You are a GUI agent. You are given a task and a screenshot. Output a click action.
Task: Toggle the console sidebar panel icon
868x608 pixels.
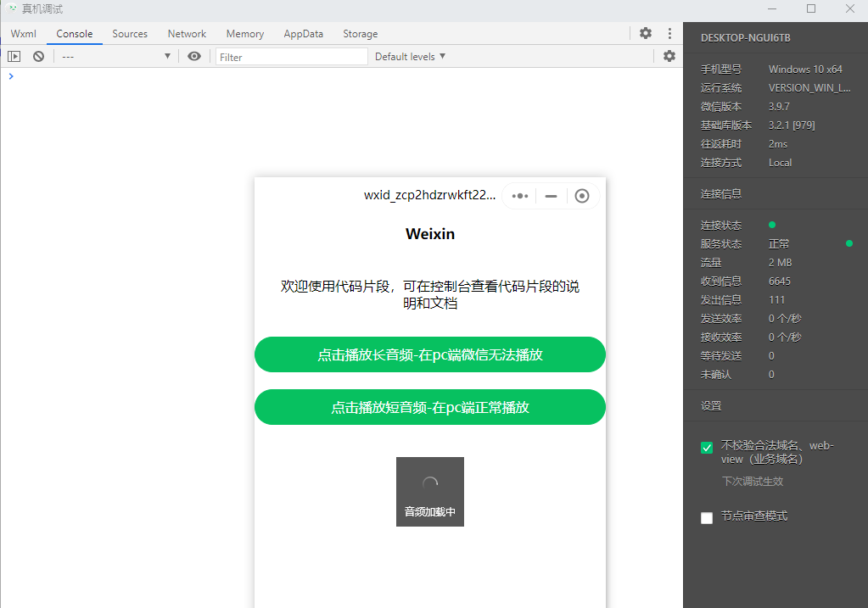pos(14,57)
